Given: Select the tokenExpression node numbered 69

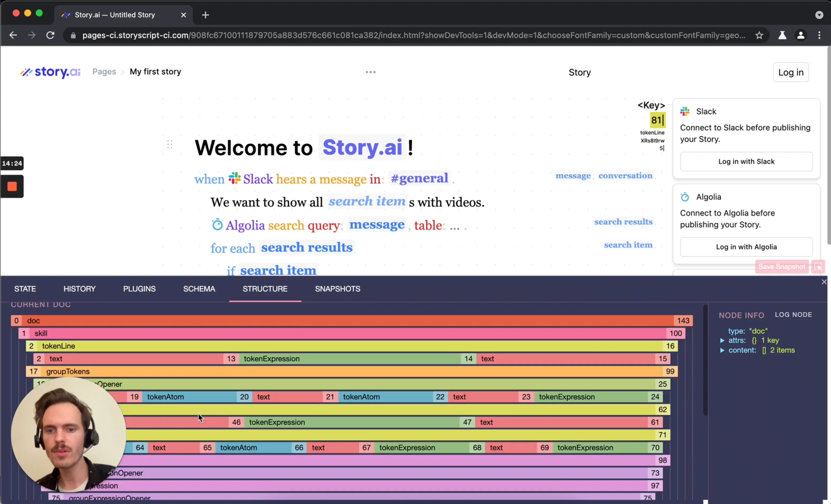Looking at the screenshot, I should tap(600, 448).
